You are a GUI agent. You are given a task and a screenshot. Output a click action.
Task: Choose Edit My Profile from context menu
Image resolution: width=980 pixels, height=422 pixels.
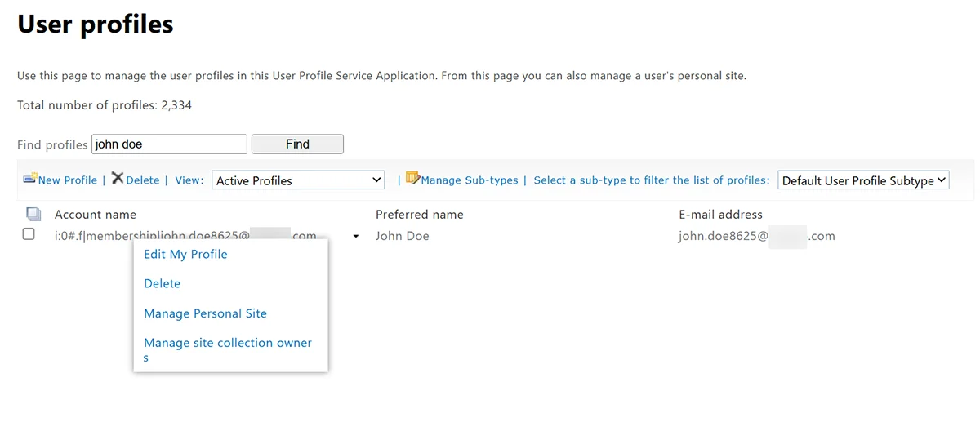coord(185,255)
